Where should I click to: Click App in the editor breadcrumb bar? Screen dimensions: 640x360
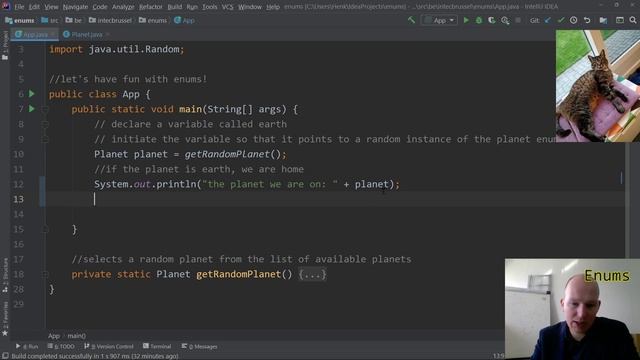tap(54, 336)
